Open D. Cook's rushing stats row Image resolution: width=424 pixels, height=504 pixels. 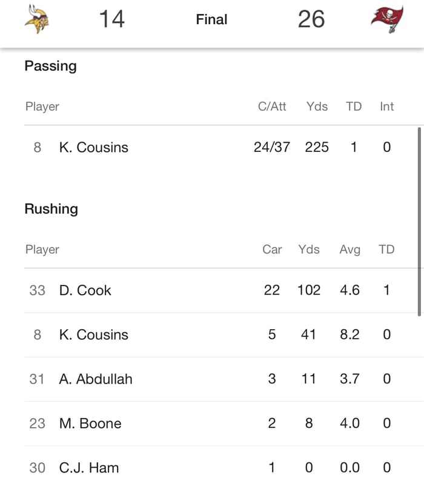(85, 290)
